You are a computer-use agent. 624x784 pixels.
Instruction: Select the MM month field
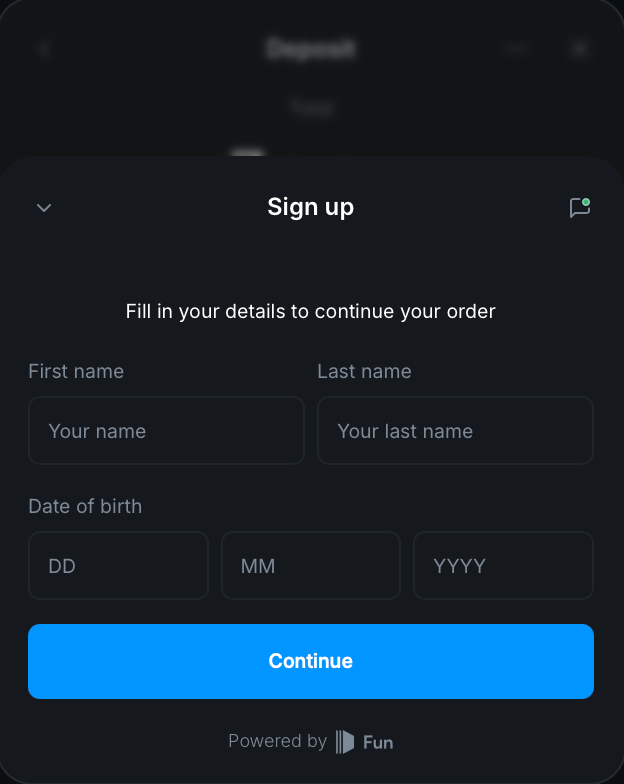[x=311, y=566]
